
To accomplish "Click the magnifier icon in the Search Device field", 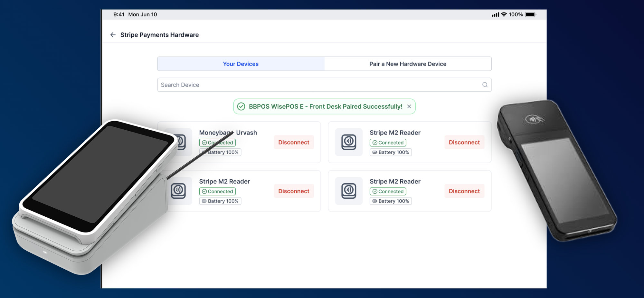I will 485,85.
